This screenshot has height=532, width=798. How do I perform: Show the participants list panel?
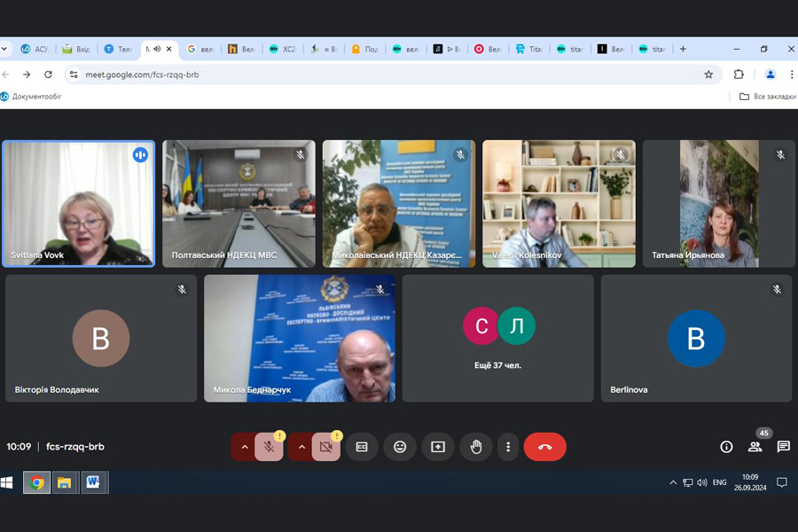(x=755, y=447)
